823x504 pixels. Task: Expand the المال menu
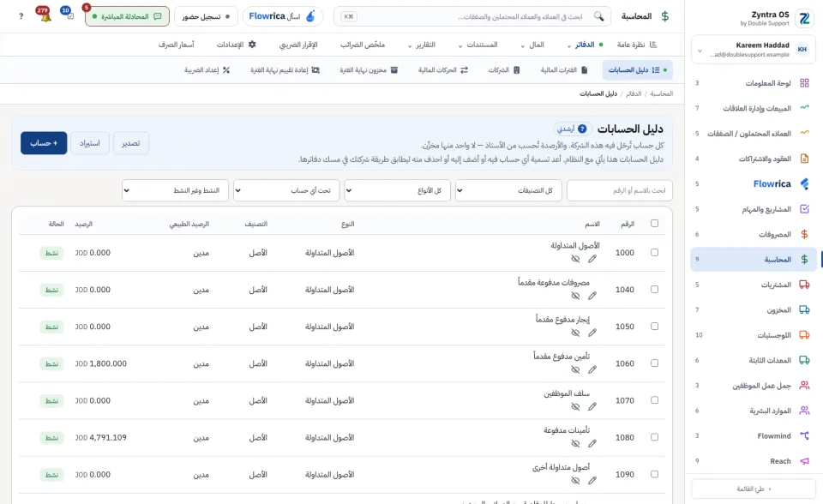pyautogui.click(x=532, y=45)
